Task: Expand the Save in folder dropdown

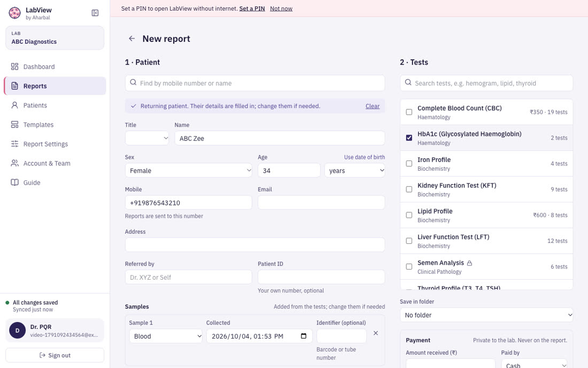Action: tap(486, 315)
